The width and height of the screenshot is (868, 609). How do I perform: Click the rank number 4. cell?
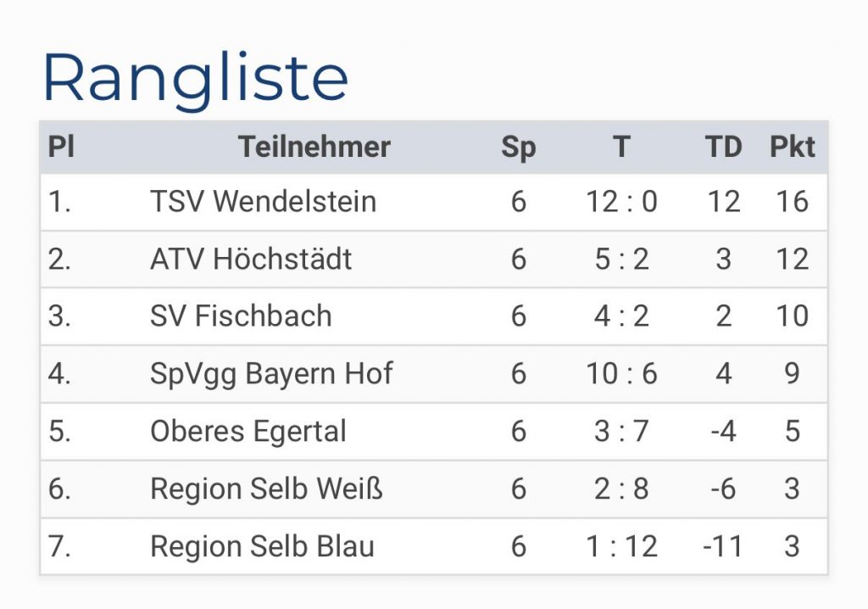[59, 373]
